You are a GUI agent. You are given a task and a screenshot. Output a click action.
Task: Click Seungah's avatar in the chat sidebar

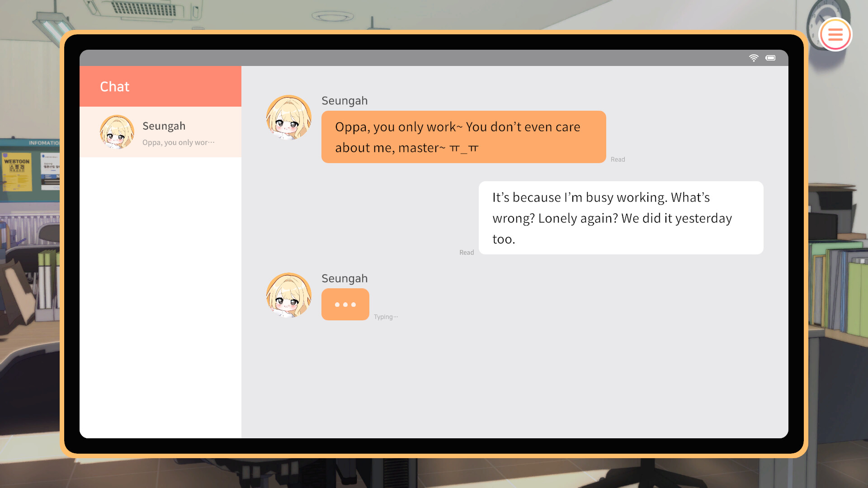[x=117, y=132]
